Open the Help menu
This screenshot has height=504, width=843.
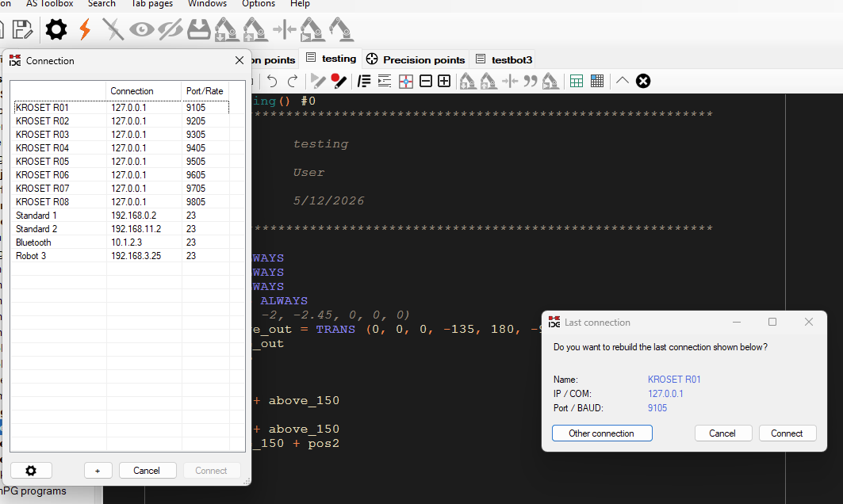point(300,4)
